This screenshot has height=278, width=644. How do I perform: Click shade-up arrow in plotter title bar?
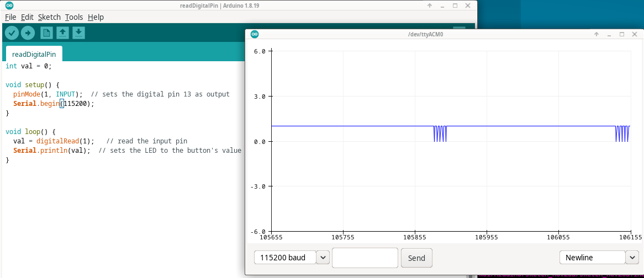point(597,34)
